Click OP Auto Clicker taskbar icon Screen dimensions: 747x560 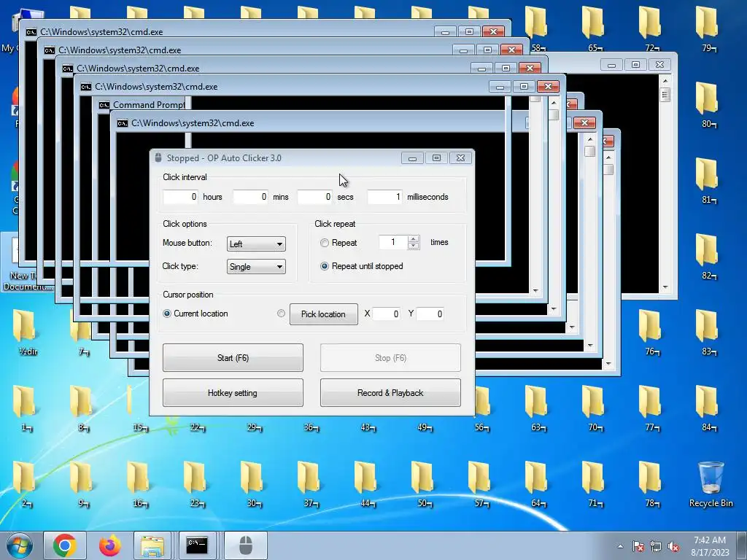click(x=246, y=545)
